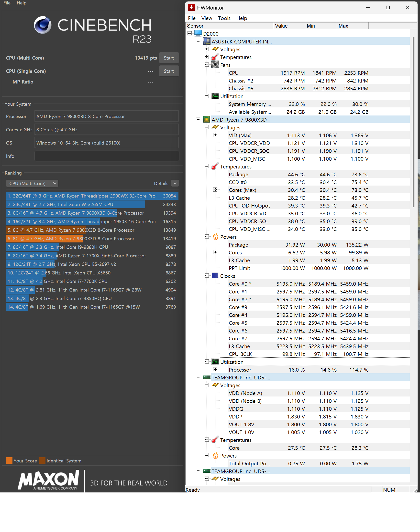Expand the VID (Max) sensor entry
Screen dimensions: 420x532
[x=216, y=135]
